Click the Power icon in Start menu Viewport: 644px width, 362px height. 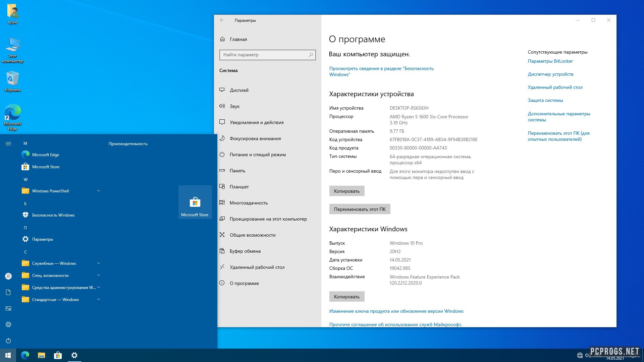(8, 341)
